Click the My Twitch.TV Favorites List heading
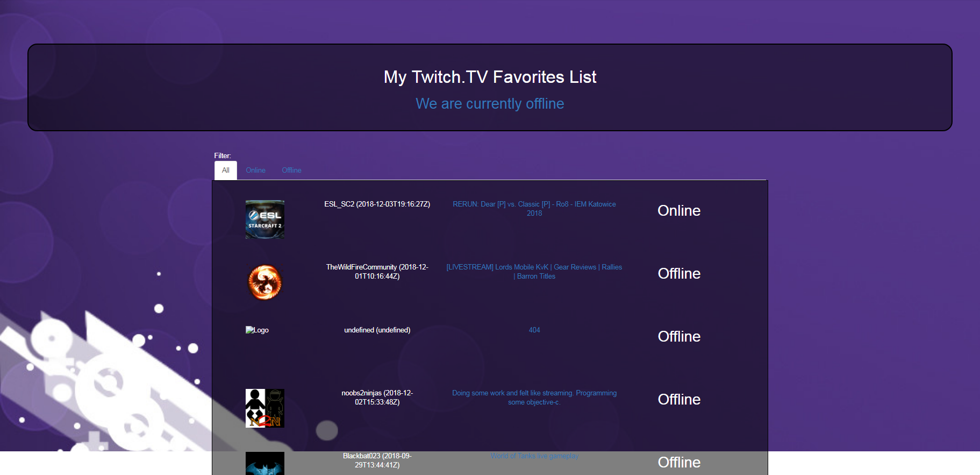Screen dimensions: 980x475 click(x=490, y=77)
